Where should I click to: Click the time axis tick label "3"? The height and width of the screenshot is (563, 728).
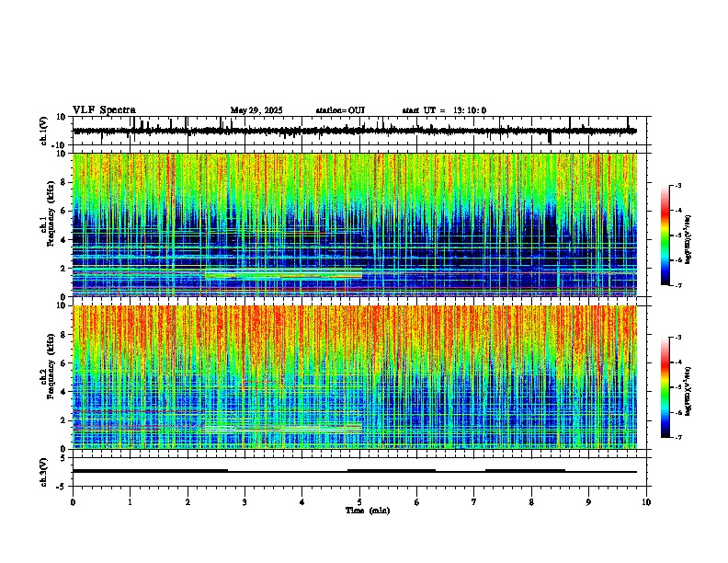click(245, 502)
